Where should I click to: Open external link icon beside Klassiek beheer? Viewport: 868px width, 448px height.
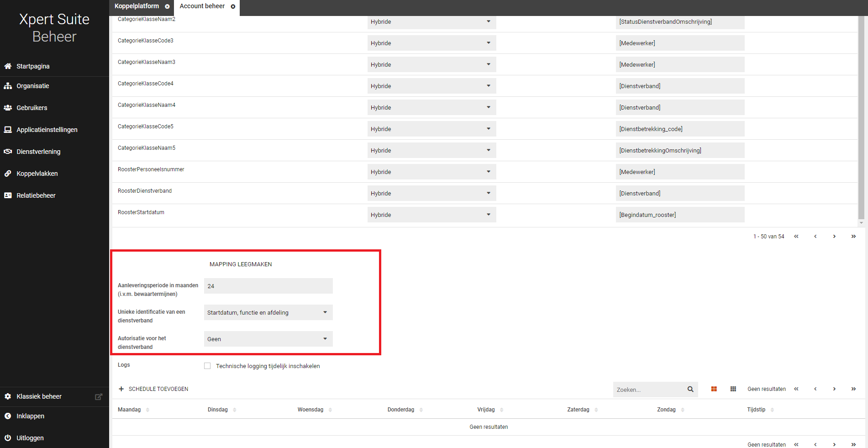98,397
